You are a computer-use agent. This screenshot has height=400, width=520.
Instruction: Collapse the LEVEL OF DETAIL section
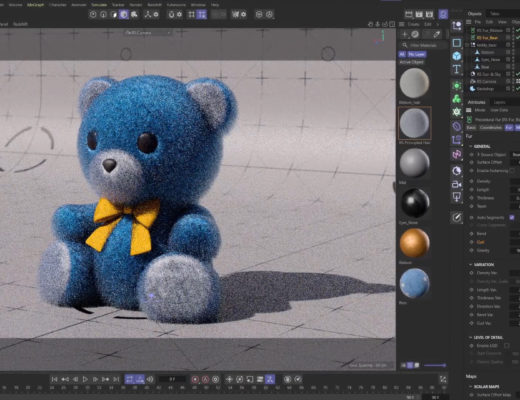470,337
